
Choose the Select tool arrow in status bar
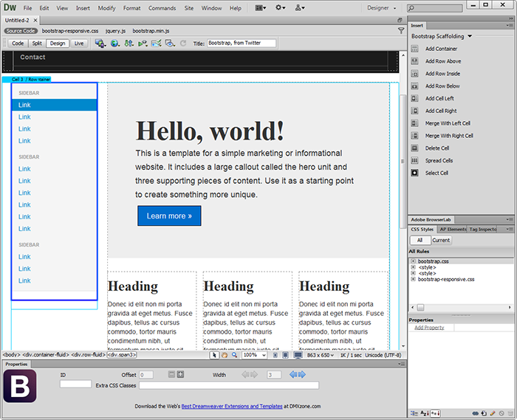[214, 355]
